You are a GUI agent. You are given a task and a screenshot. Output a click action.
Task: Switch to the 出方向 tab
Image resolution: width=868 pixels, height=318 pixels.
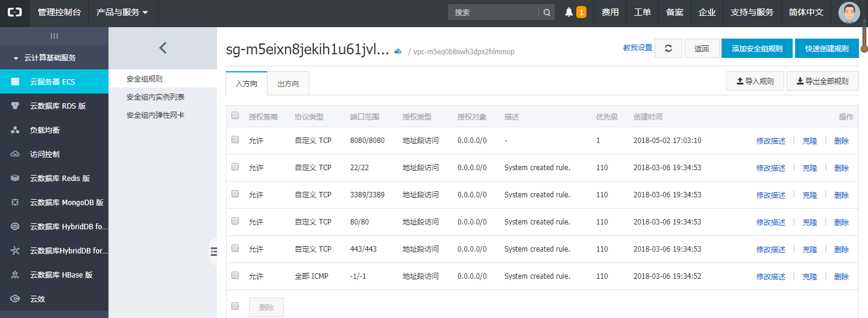point(288,84)
